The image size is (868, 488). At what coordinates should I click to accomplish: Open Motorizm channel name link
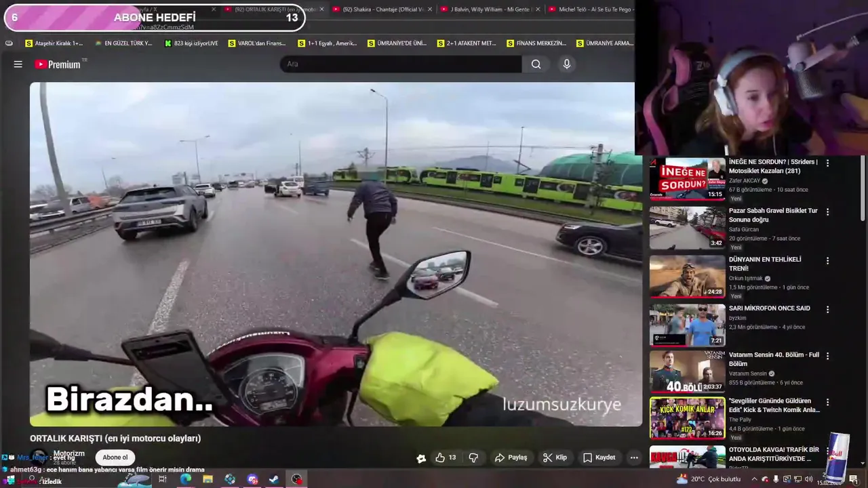pyautogui.click(x=69, y=453)
